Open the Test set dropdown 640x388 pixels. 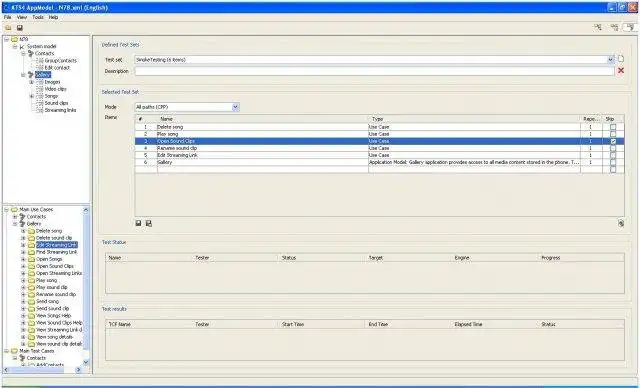611,60
